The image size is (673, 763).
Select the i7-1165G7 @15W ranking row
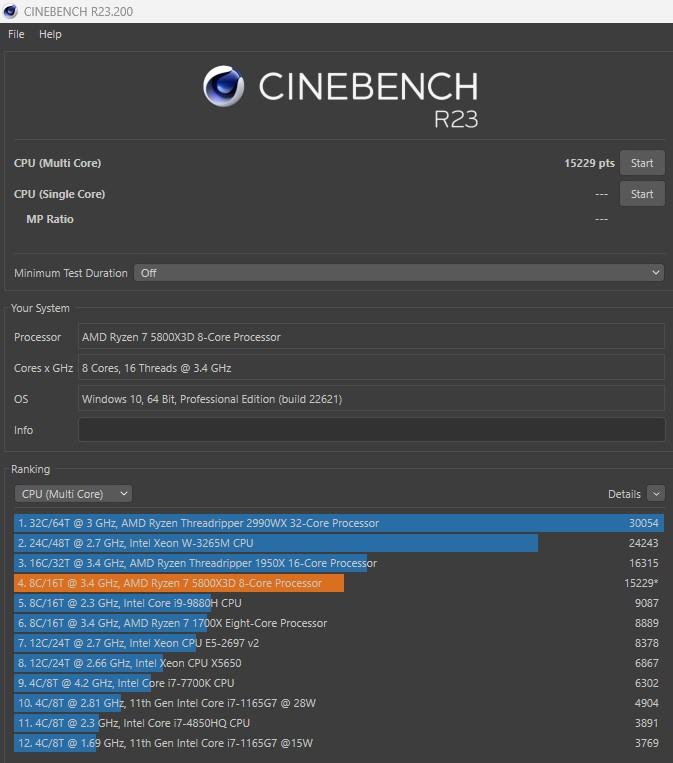(339, 743)
